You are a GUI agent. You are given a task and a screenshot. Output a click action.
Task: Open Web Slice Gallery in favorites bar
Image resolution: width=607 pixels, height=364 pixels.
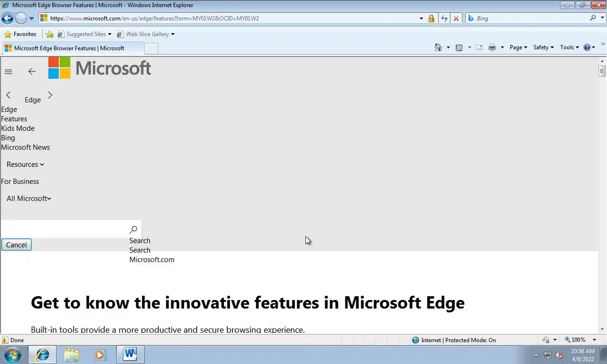tap(146, 34)
